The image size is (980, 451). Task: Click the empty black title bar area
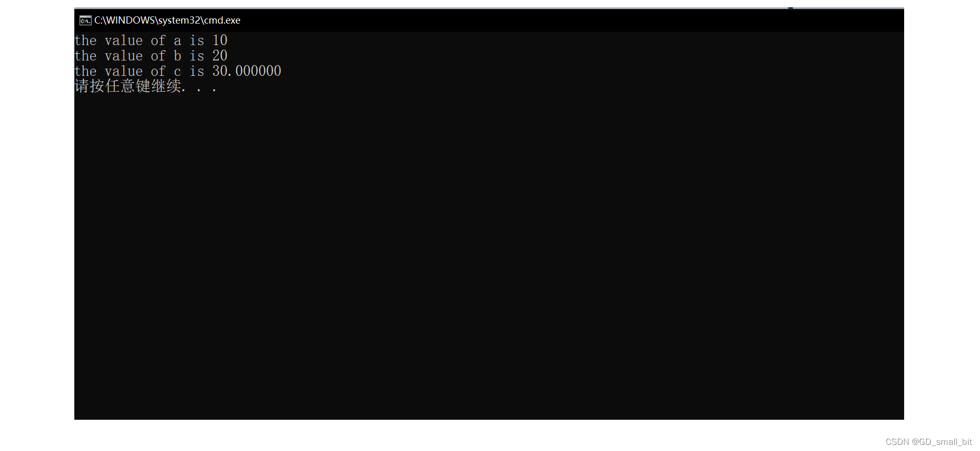pos(564,20)
